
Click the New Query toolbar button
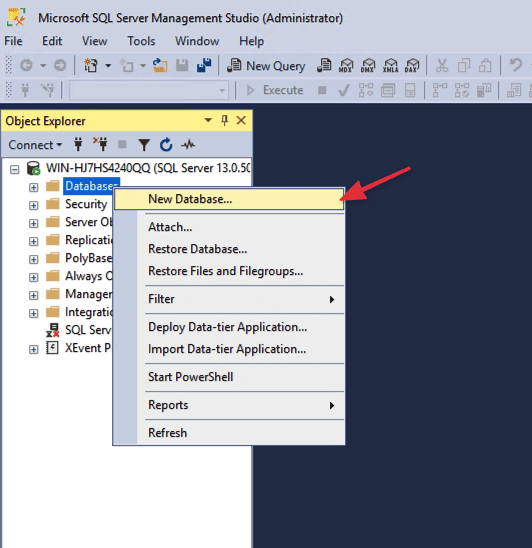[x=266, y=66]
